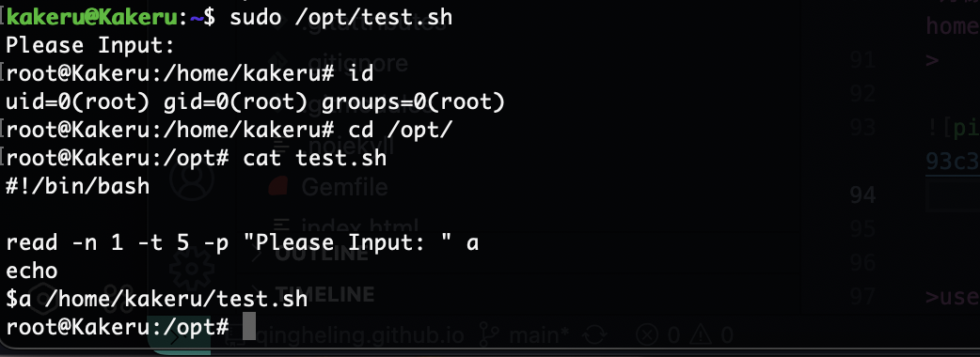Click the git branch icon before main*
980x357 pixels.
pyautogui.click(x=489, y=335)
